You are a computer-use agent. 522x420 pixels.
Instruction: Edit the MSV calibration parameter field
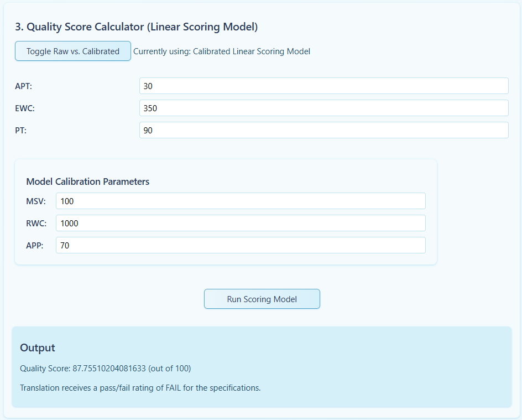point(241,201)
